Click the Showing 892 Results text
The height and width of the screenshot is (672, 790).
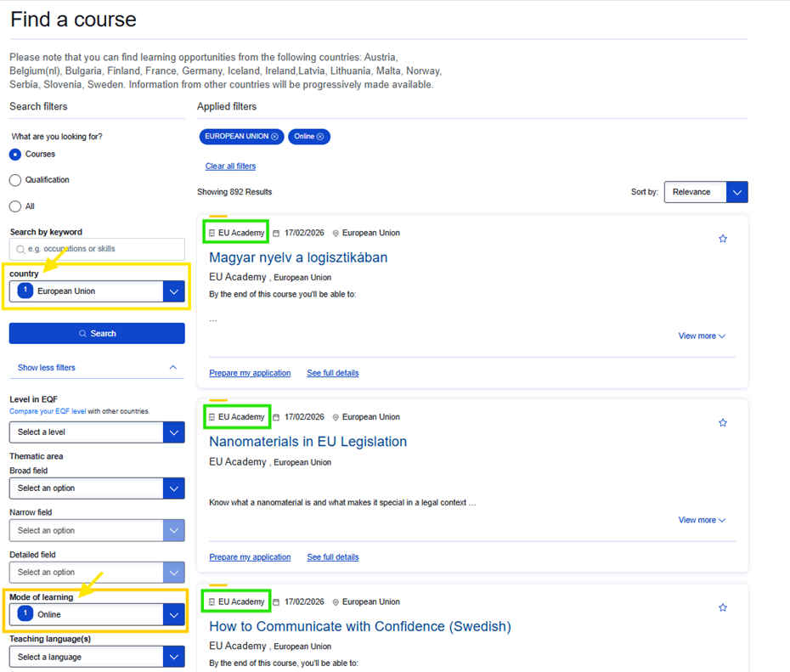pyautogui.click(x=234, y=192)
